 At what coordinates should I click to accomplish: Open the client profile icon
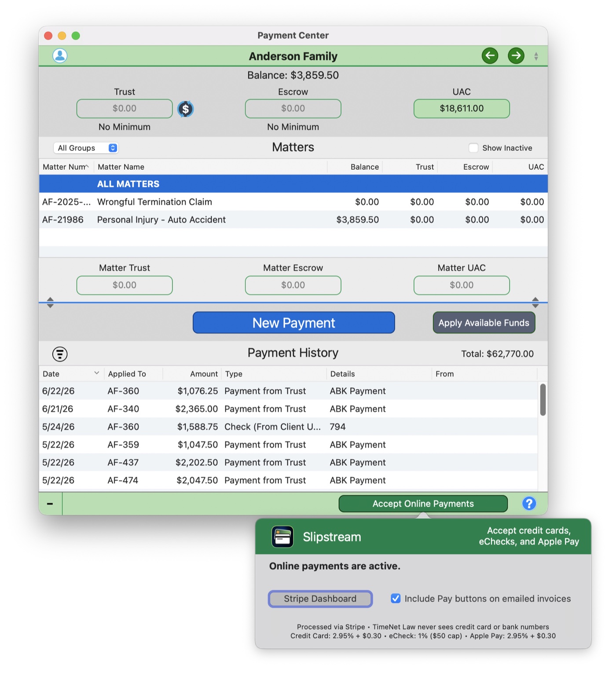tap(60, 56)
